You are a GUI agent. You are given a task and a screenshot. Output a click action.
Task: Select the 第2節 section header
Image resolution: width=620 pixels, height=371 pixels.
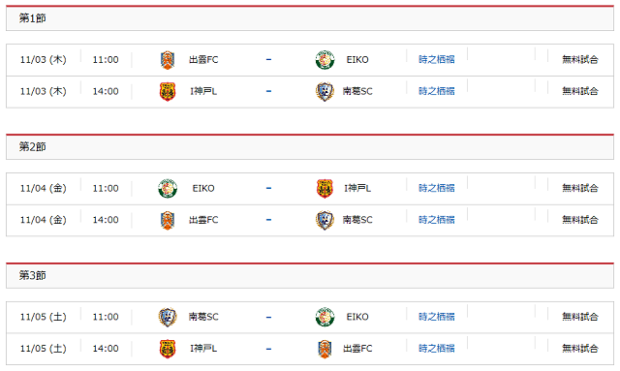click(310, 147)
